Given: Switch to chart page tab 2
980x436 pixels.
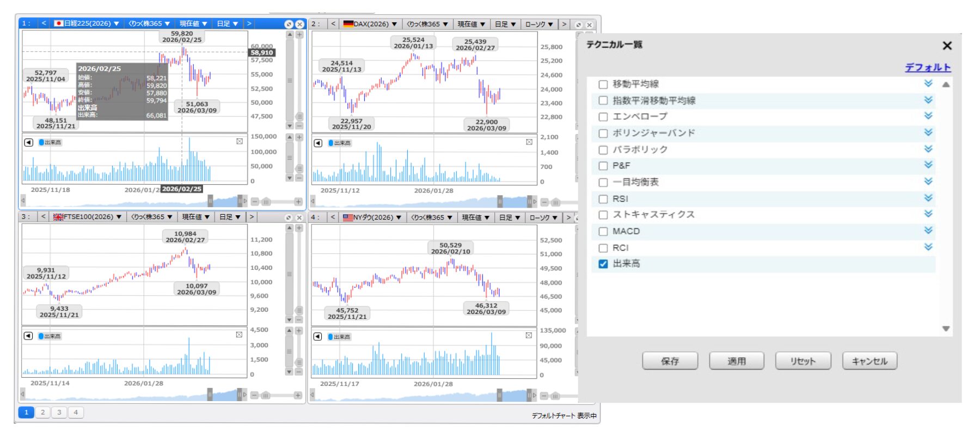Looking at the screenshot, I should coord(42,413).
